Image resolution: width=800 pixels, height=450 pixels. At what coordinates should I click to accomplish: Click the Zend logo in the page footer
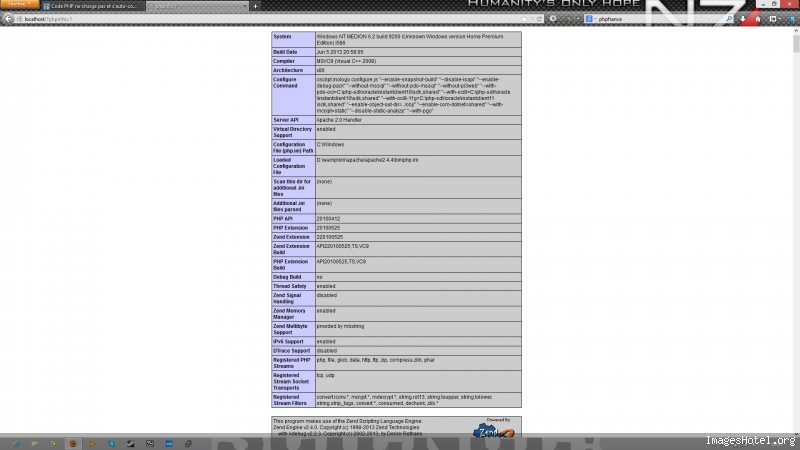pos(493,432)
